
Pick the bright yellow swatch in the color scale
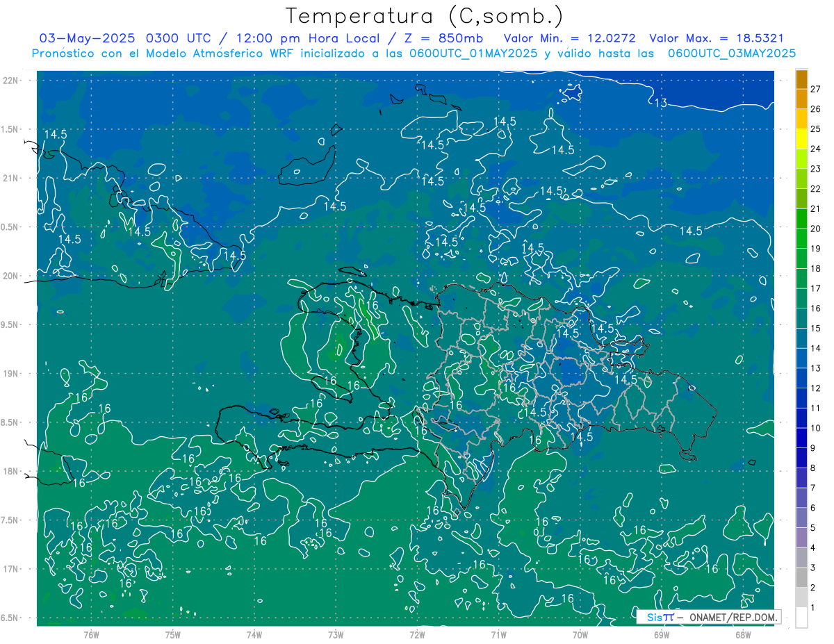801,139
